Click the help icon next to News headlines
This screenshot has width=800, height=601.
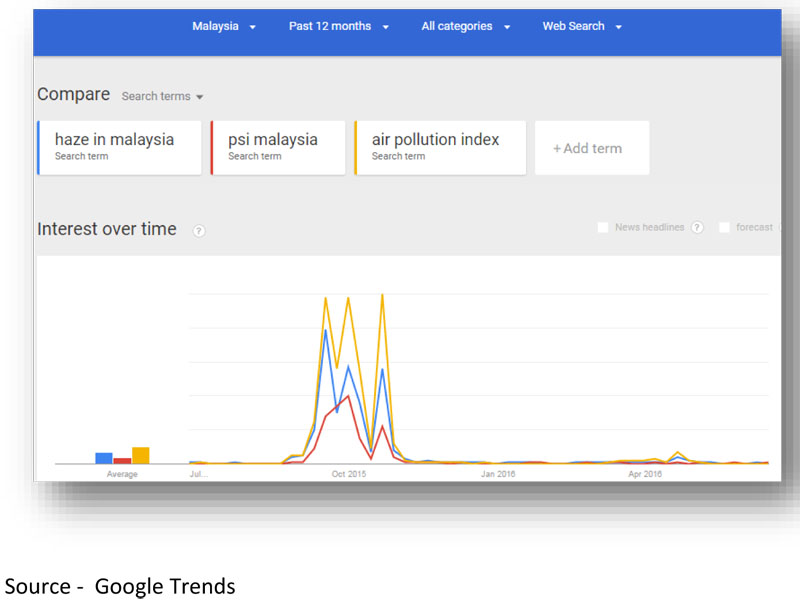pos(697,228)
